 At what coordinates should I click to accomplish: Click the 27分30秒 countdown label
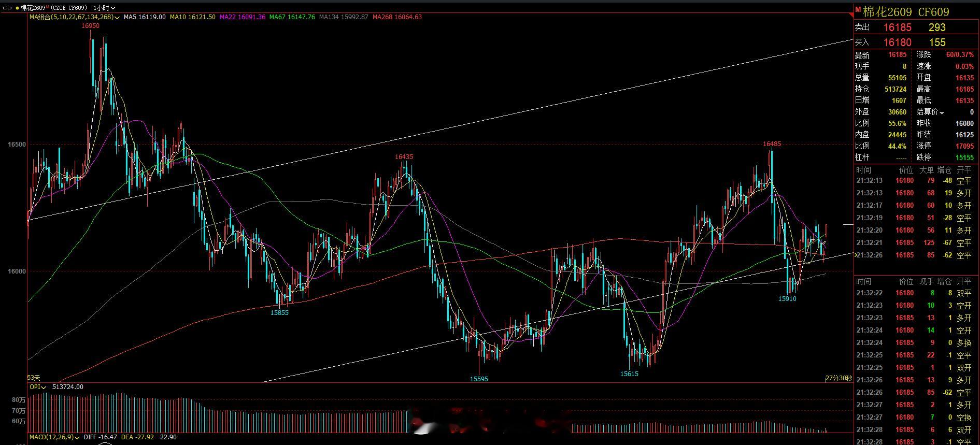839,378
